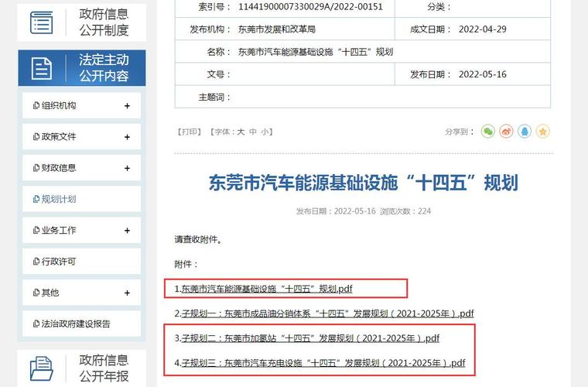Image resolution: width=588 pixels, height=387 pixels.
Task: Expand the 组织机构 plus sign
Action: 127,106
